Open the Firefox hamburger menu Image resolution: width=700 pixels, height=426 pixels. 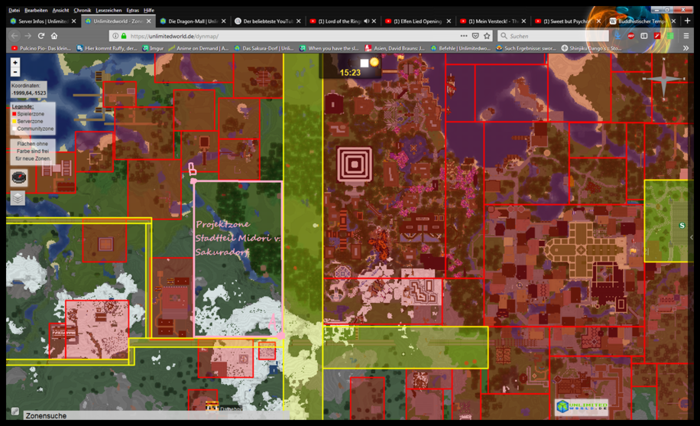click(x=686, y=36)
